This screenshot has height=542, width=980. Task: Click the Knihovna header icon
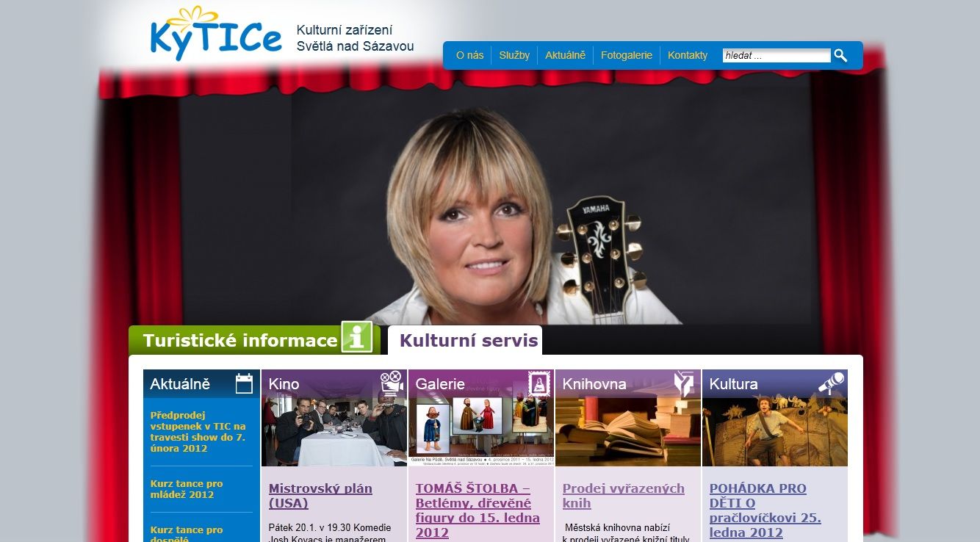[685, 383]
